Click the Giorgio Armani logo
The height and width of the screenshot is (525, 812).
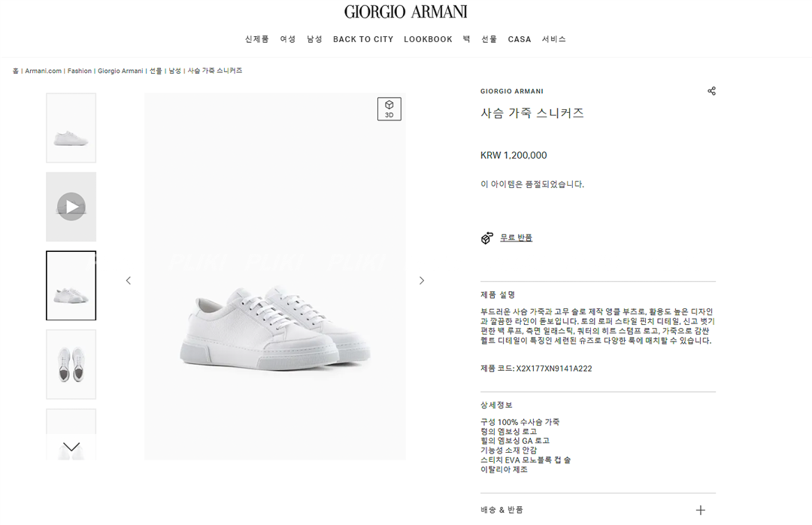click(405, 12)
